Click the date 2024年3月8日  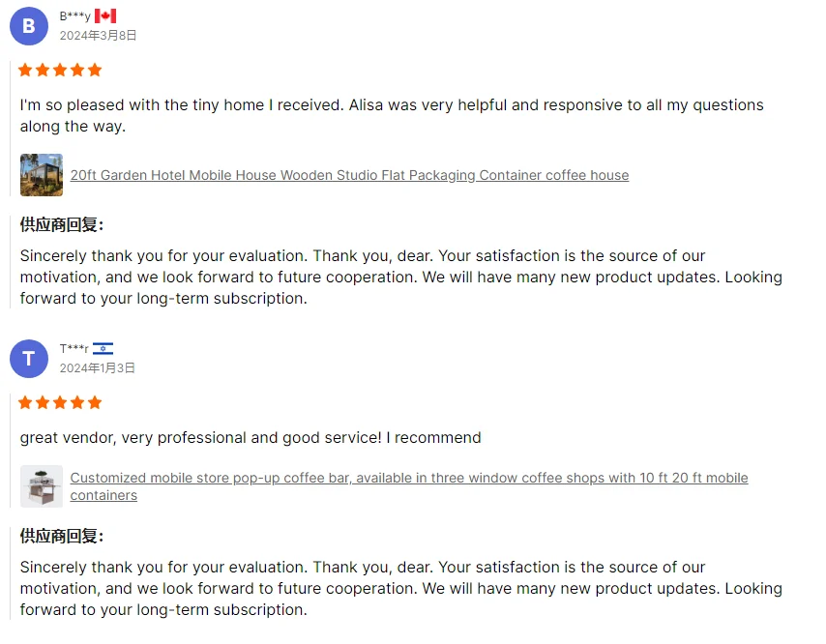point(98,35)
